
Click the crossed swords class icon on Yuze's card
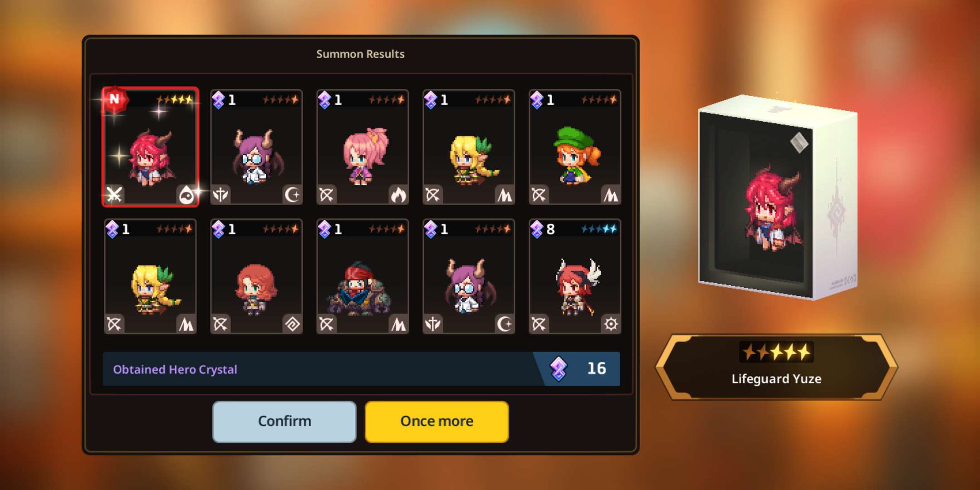click(x=114, y=195)
